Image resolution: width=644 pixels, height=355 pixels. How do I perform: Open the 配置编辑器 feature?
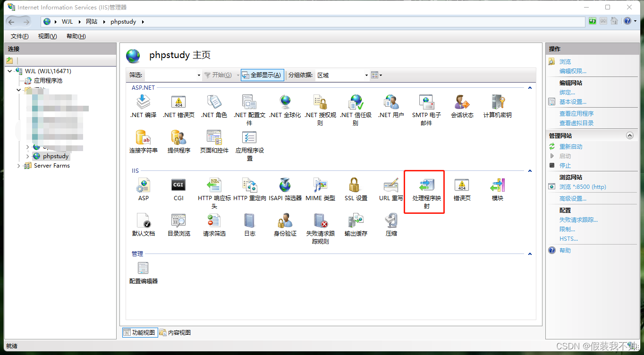click(x=143, y=273)
